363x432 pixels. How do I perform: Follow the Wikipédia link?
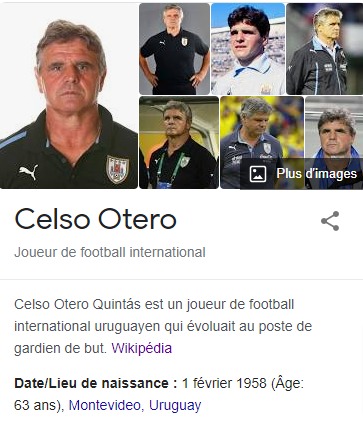click(142, 348)
